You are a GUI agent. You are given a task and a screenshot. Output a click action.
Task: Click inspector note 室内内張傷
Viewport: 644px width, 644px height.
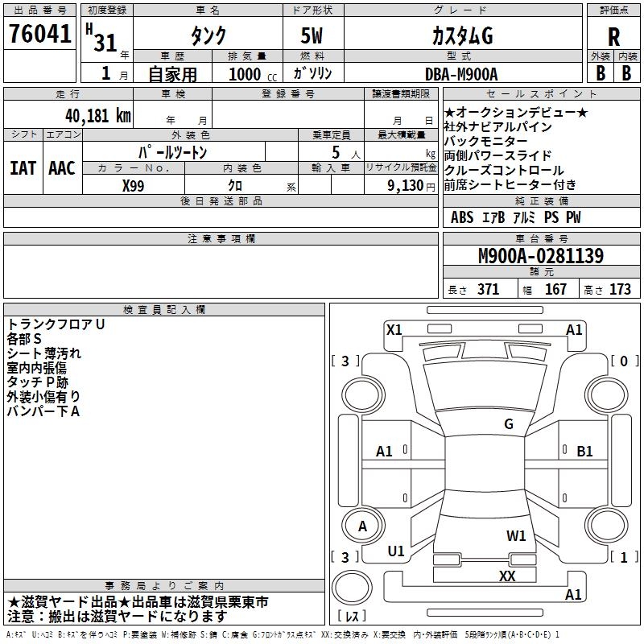[x=36, y=368]
